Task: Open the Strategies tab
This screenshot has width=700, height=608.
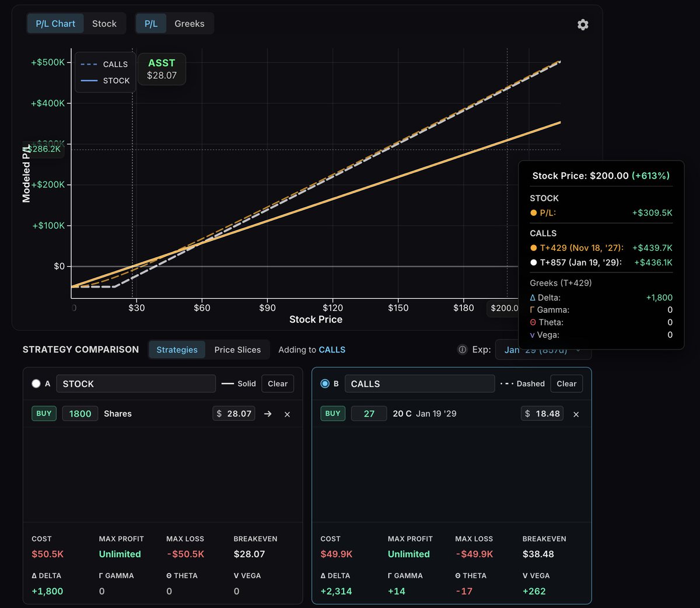Action: [x=177, y=350]
